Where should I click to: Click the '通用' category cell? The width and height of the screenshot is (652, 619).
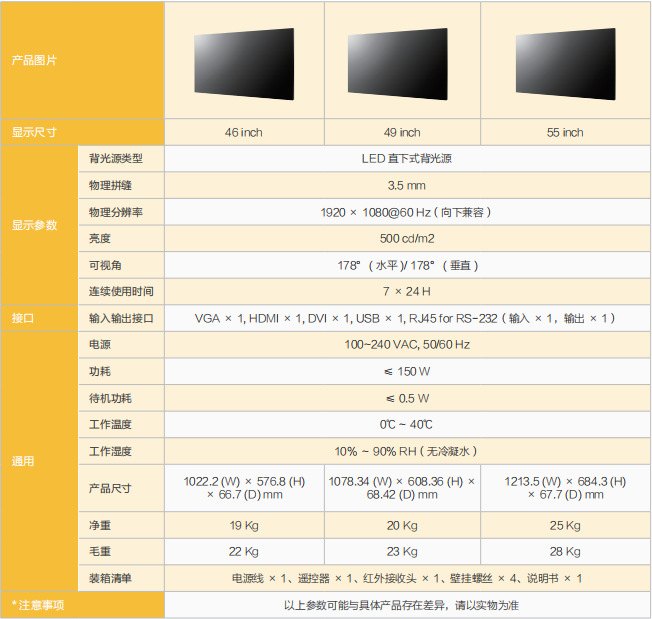pos(39,461)
